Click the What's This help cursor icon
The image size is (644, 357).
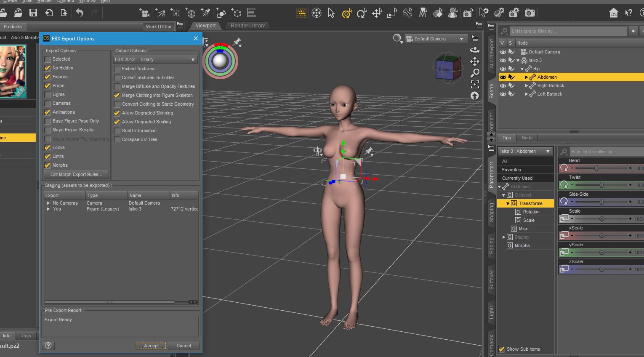click(x=629, y=13)
